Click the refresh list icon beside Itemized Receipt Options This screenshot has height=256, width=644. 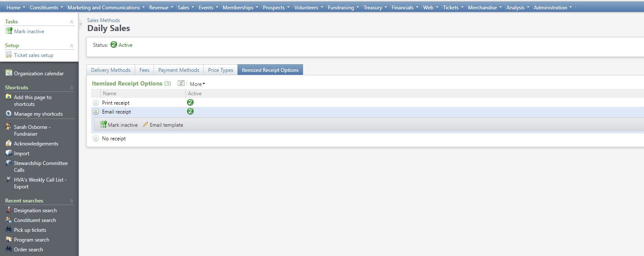[181, 84]
